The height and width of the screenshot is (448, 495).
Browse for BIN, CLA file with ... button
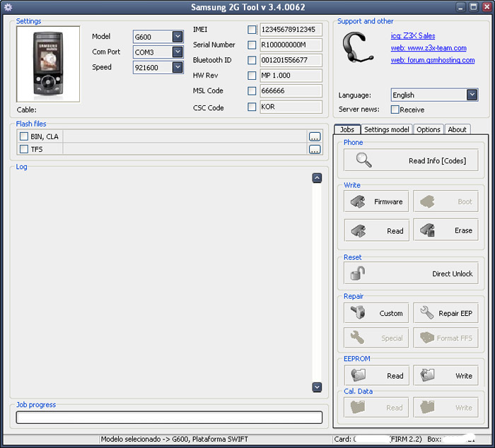point(315,136)
